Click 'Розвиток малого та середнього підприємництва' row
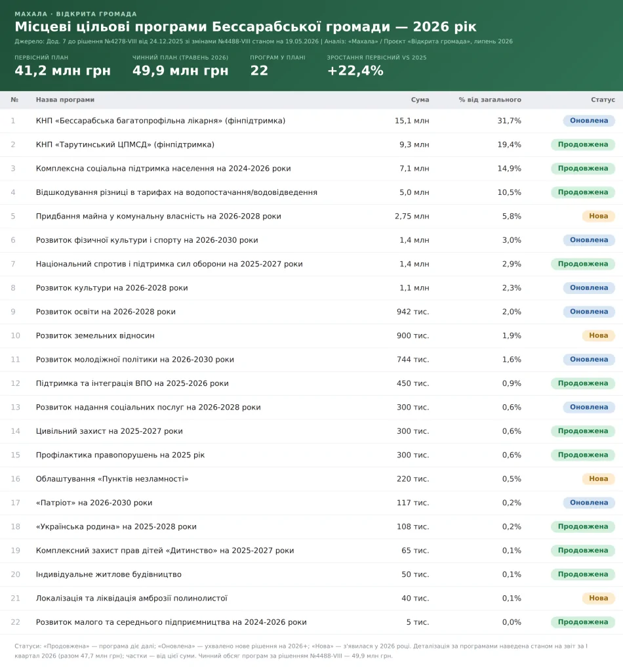This screenshot has width=623, height=672. pyautogui.click(x=311, y=622)
